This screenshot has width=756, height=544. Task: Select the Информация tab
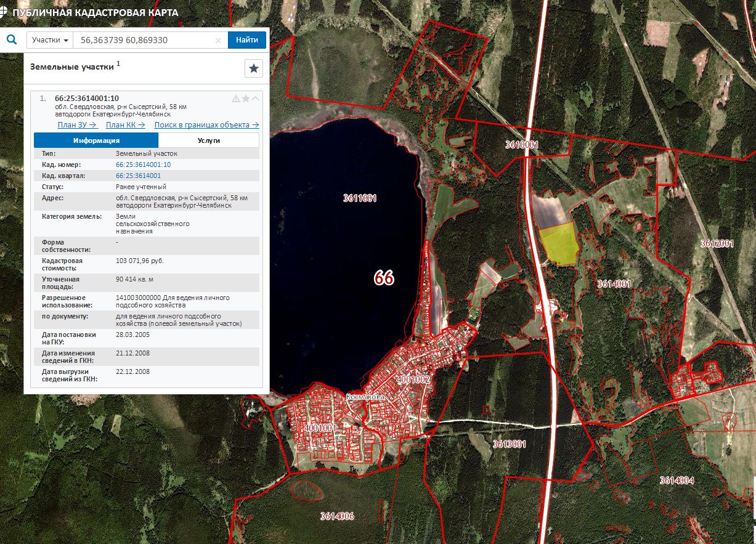click(96, 140)
